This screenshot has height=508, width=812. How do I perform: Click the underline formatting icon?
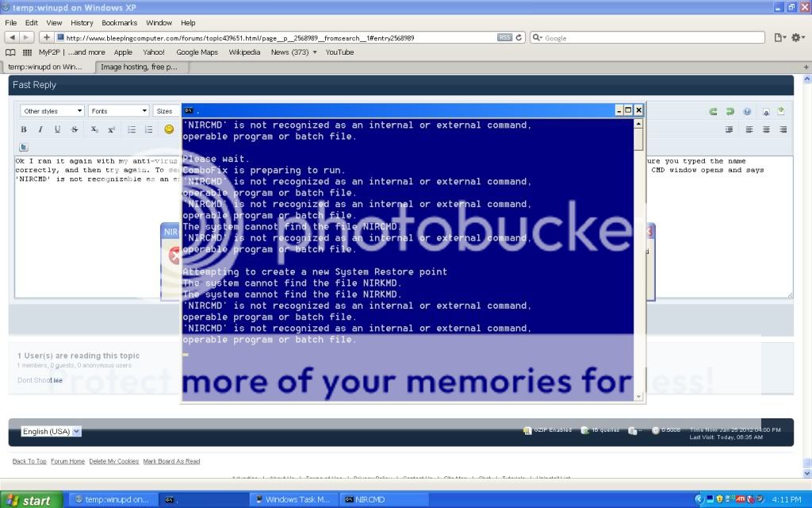tap(57, 129)
